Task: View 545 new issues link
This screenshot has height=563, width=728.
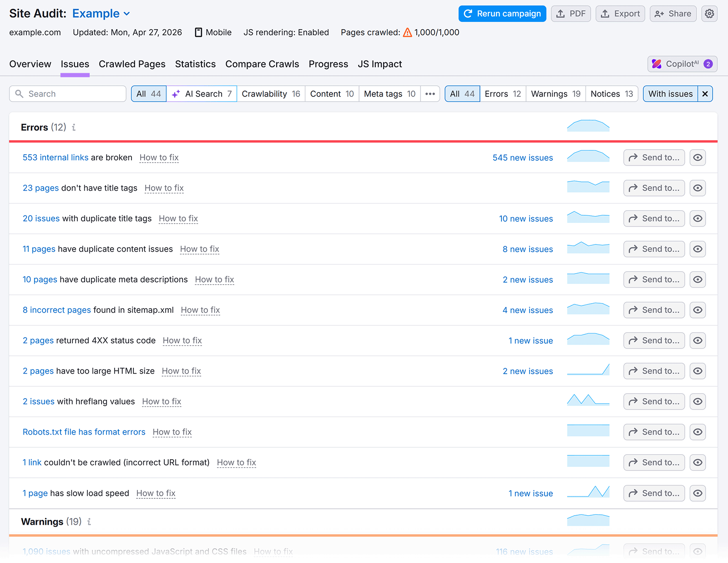Action: pyautogui.click(x=523, y=157)
